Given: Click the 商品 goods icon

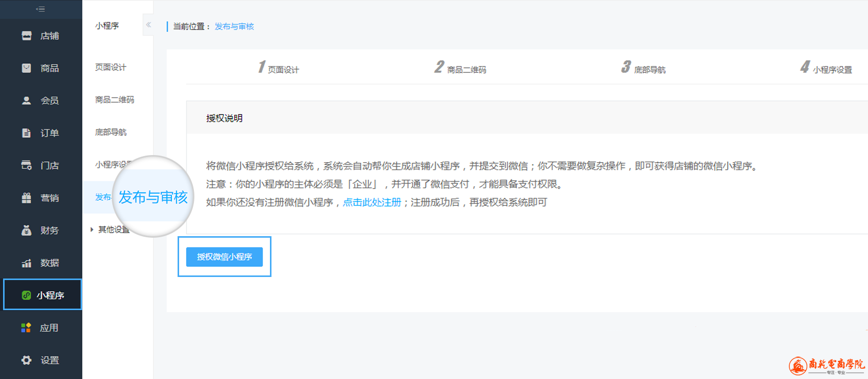Looking at the screenshot, I should [27, 68].
